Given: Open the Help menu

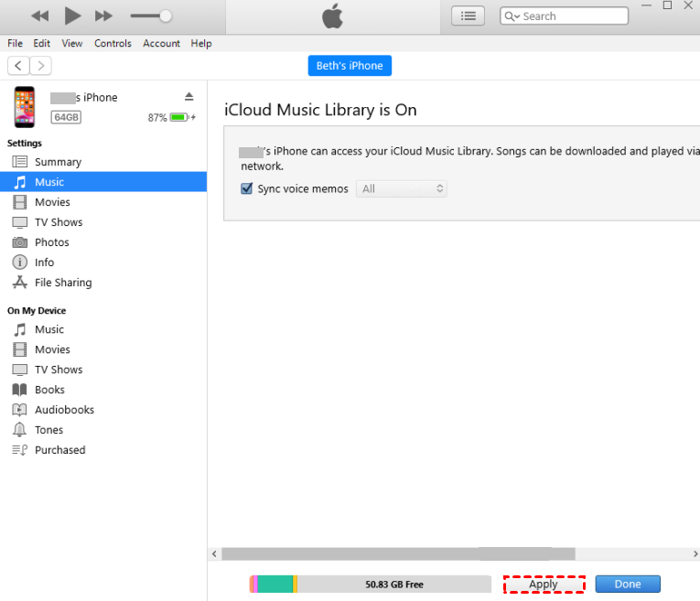Looking at the screenshot, I should (201, 43).
